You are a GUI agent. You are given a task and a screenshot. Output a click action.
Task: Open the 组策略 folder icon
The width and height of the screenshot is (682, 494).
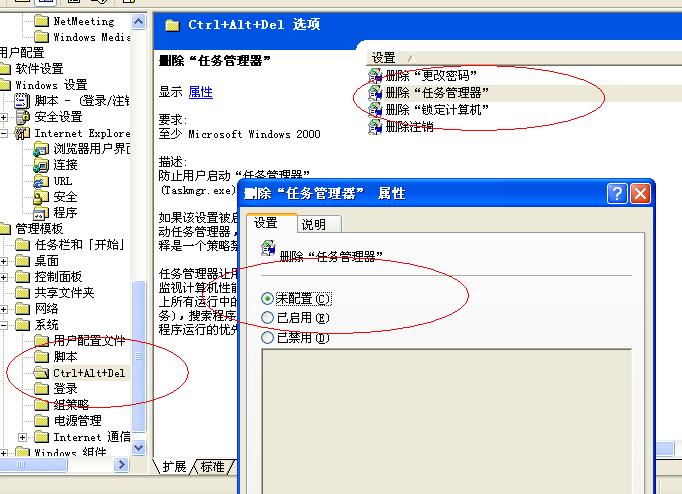41,405
